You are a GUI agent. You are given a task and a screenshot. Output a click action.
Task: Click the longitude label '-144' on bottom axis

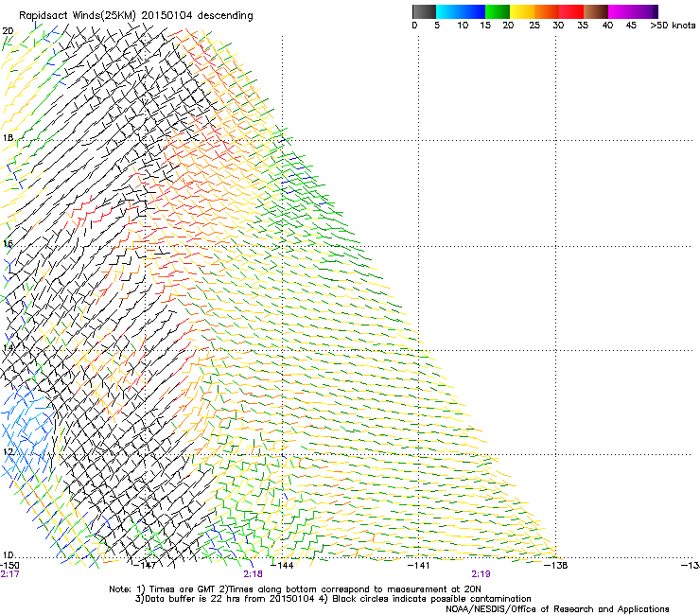click(x=282, y=565)
